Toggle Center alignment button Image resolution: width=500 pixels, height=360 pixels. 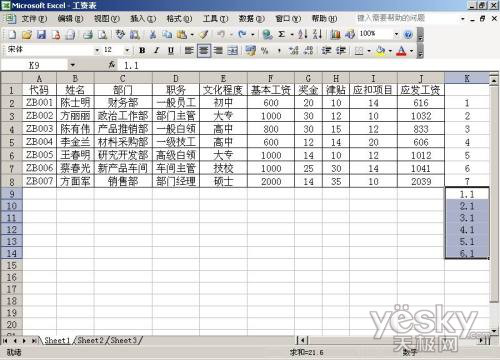tap(204, 51)
